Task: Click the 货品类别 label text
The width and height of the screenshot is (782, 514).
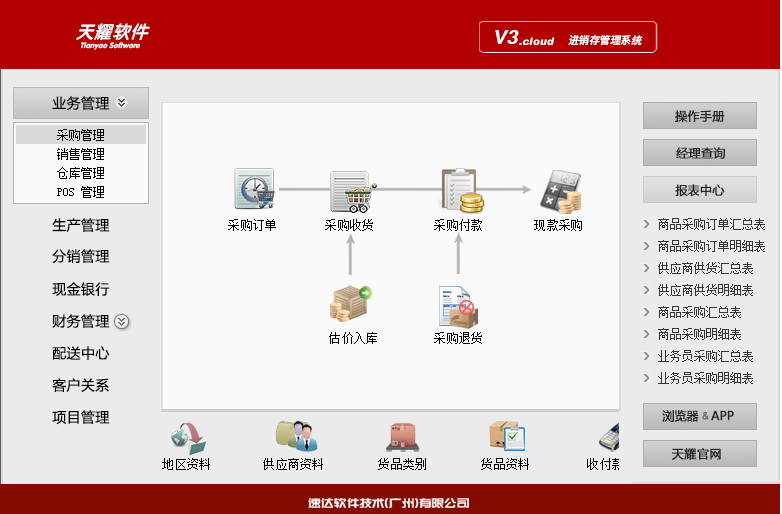Action: point(402,465)
